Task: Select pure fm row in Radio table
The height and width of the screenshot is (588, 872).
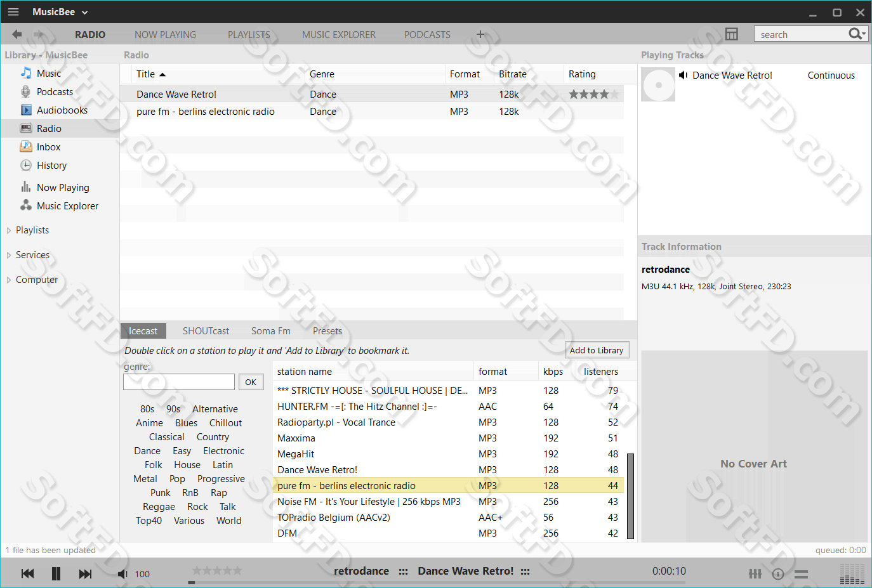Action: [372, 112]
